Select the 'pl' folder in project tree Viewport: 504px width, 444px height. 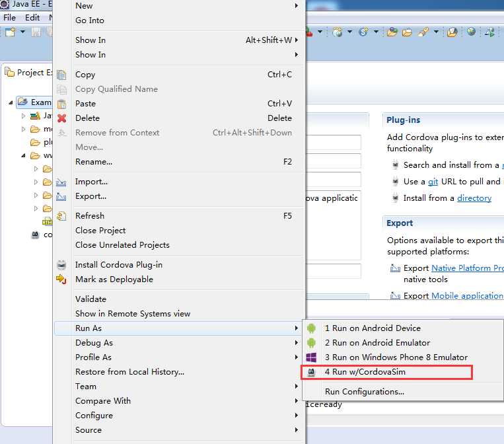(x=41, y=143)
